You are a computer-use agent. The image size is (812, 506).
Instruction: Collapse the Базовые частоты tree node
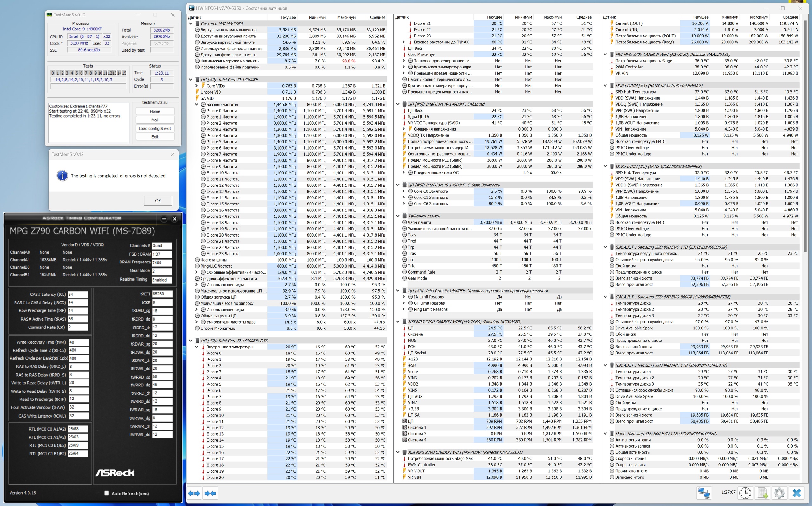[x=197, y=104]
